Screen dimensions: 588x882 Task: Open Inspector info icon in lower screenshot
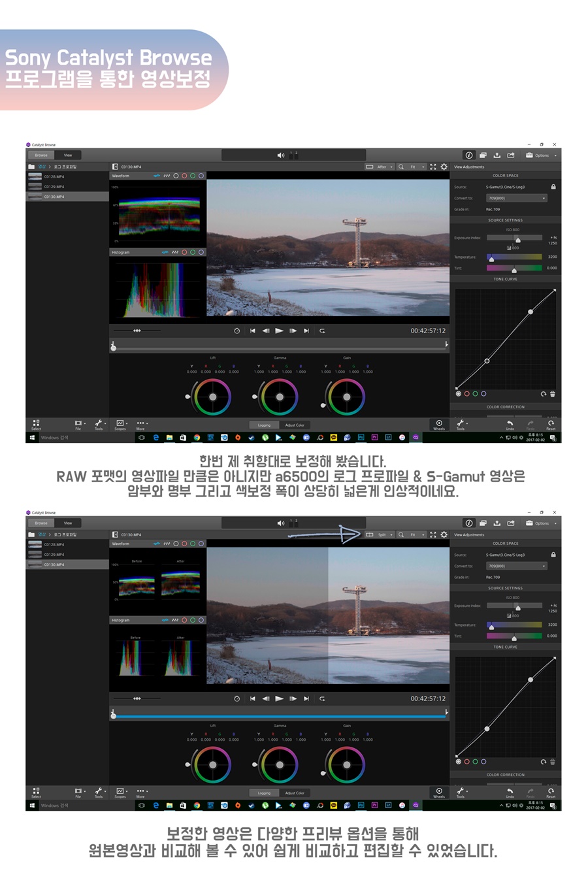point(468,523)
